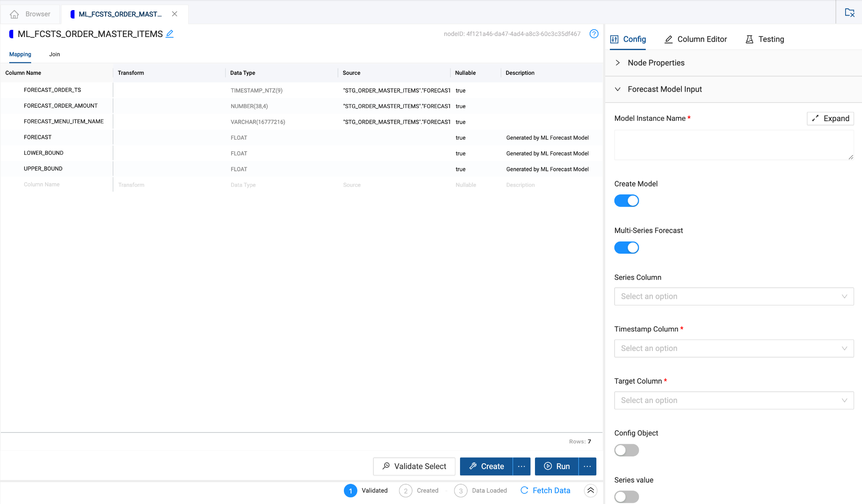Click the nodeID text
Screen dimensions: 862x504
pyautogui.click(x=512, y=34)
